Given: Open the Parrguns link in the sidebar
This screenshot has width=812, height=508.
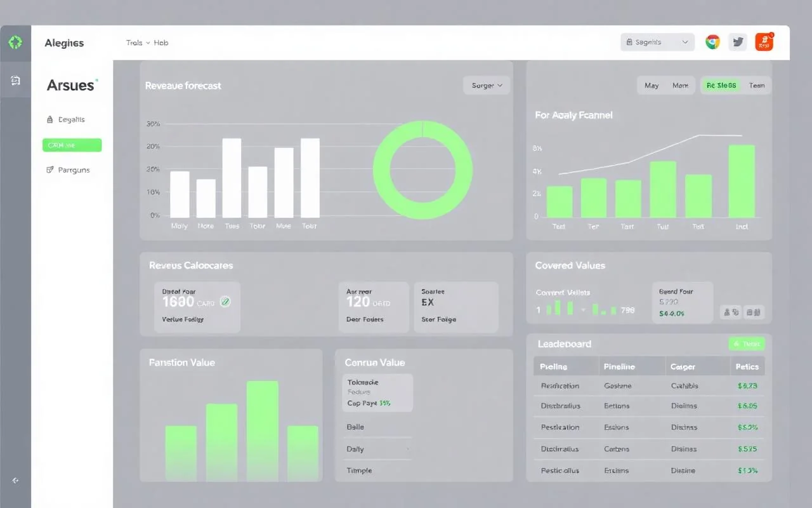Looking at the screenshot, I should (x=69, y=170).
